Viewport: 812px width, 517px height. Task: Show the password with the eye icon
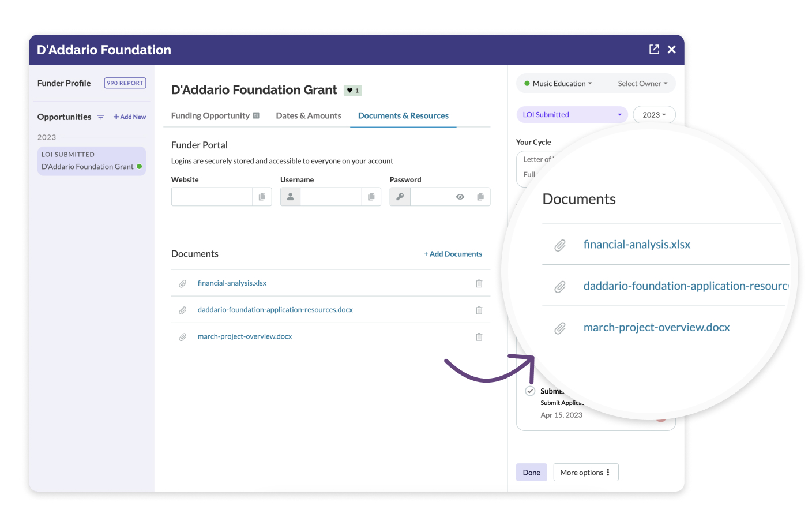[460, 197]
